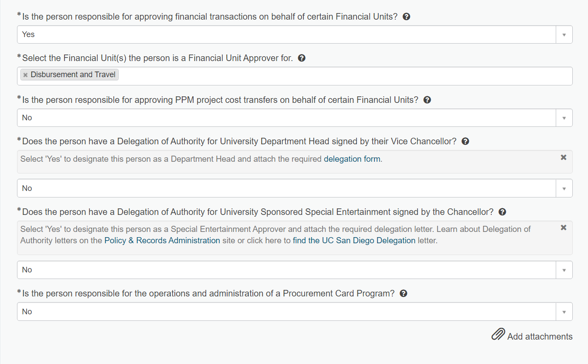This screenshot has width=588, height=364.
Task: Click help icon for approving financial transactions question
Action: pyautogui.click(x=406, y=17)
